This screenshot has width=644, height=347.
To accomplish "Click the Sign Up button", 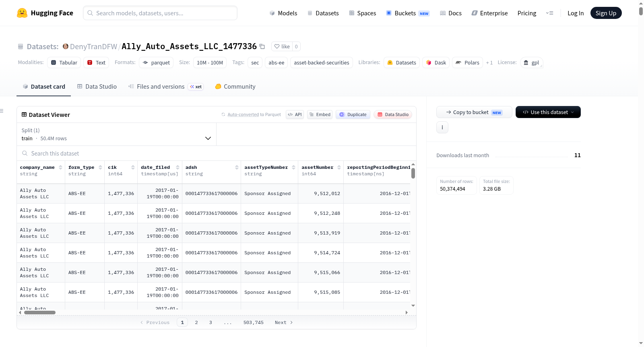I will [x=606, y=13].
